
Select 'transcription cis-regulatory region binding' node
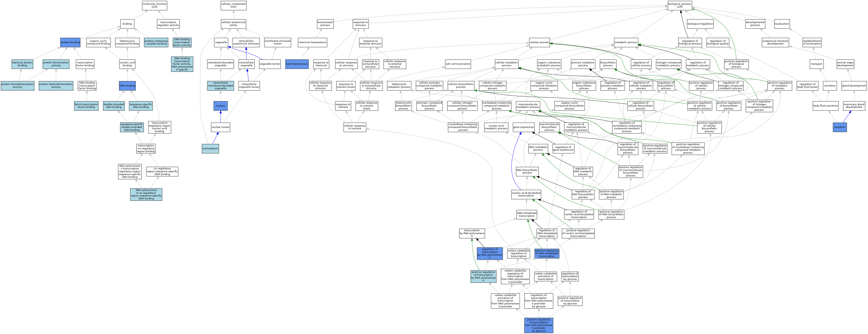[x=146, y=149]
